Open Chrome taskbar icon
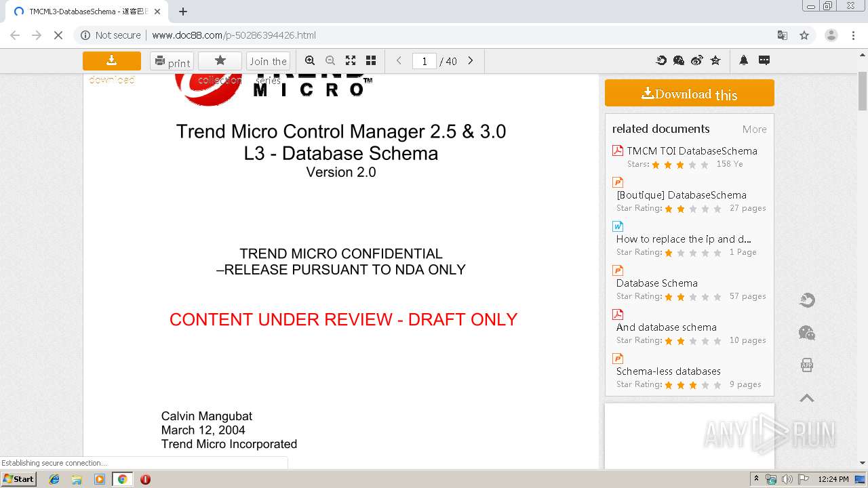 click(x=122, y=479)
